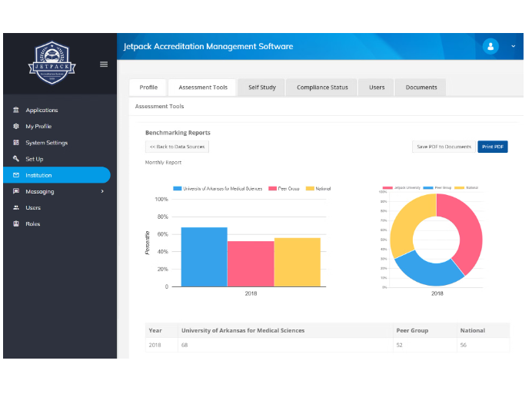Click the Applications building icon in sidebar
This screenshot has width=532, height=397.
coord(16,111)
